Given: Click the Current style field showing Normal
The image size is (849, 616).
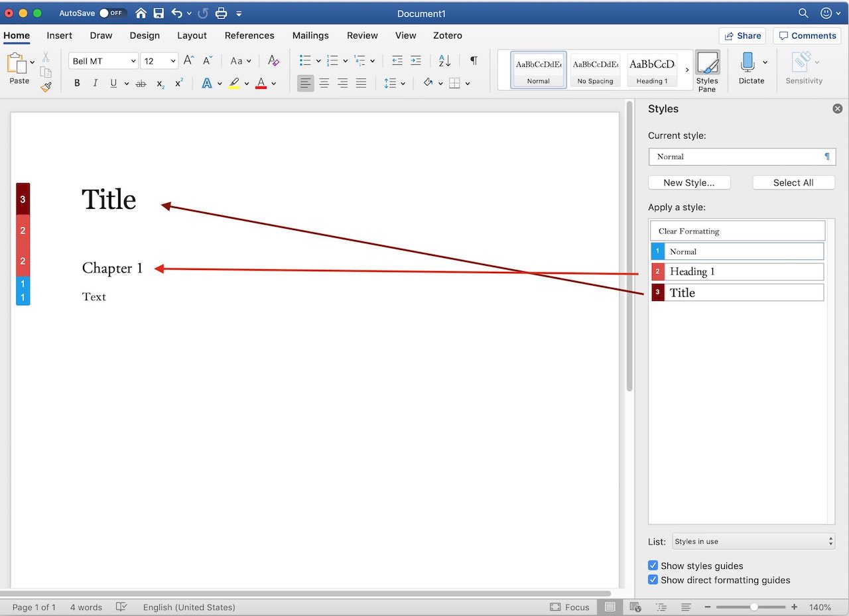Looking at the screenshot, I should click(x=742, y=156).
